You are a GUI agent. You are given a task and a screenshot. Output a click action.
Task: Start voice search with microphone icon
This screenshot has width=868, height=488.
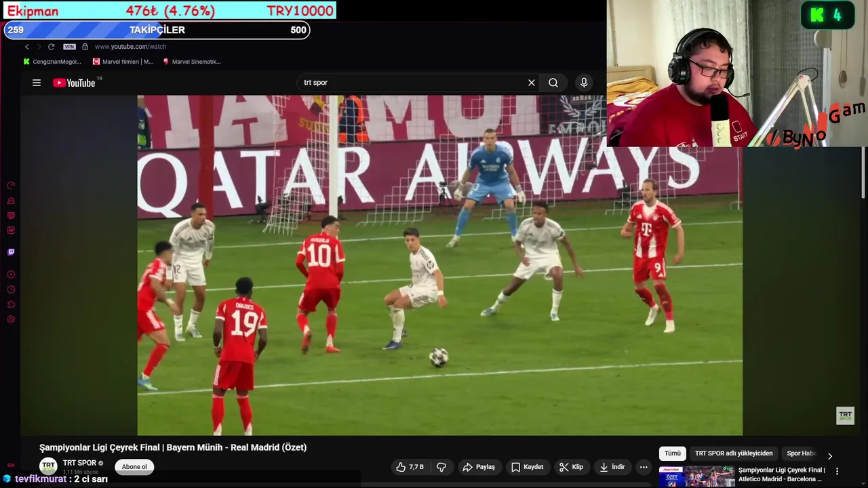click(584, 83)
